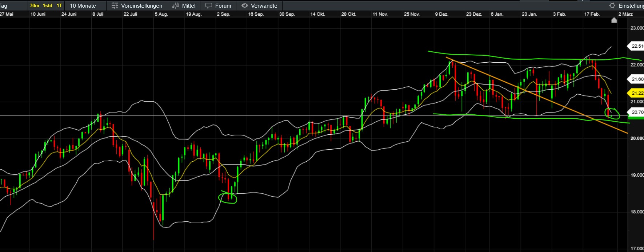Screen dimensions: 644x252
Task: Click the Verwandte eye icon
Action: tap(245, 5)
